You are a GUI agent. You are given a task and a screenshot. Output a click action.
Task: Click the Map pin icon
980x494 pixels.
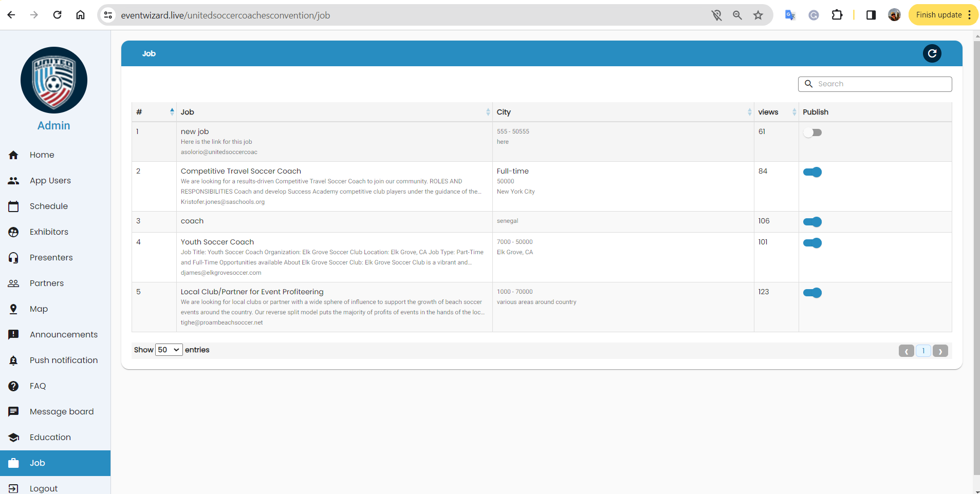14,309
